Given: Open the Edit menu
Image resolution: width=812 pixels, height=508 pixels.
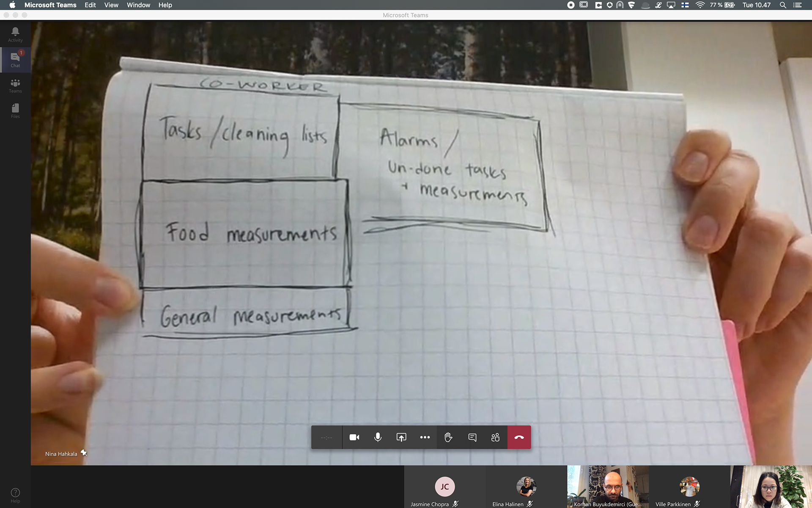Looking at the screenshot, I should 90,5.
